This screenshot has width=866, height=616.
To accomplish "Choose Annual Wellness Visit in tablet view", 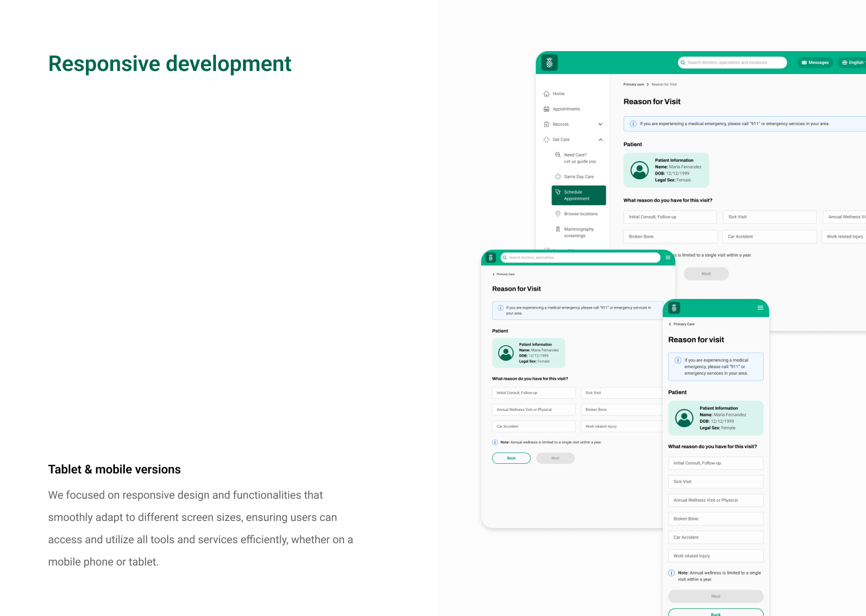I will click(533, 410).
